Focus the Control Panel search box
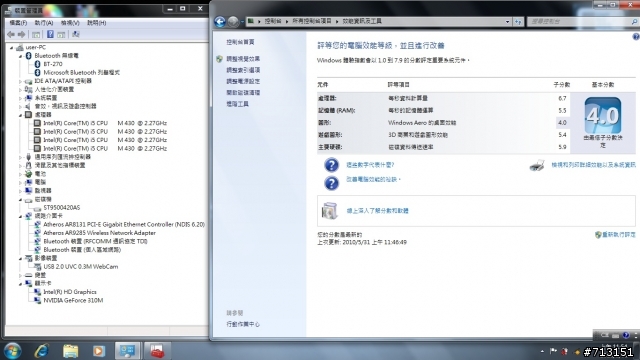Image resolution: width=640 pixels, height=360 pixels. click(x=582, y=22)
